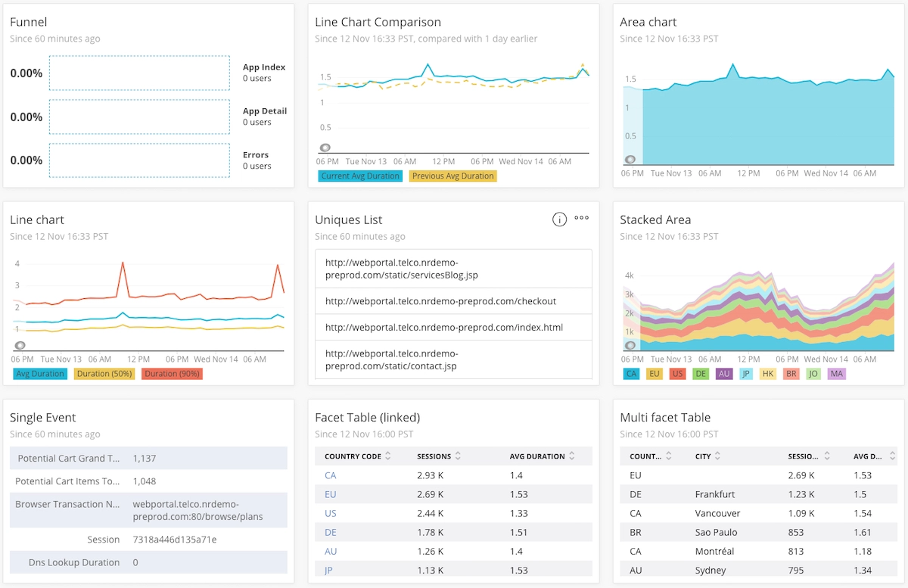
Task: Toggle Duration (90%) legend series
Action: click(x=172, y=374)
